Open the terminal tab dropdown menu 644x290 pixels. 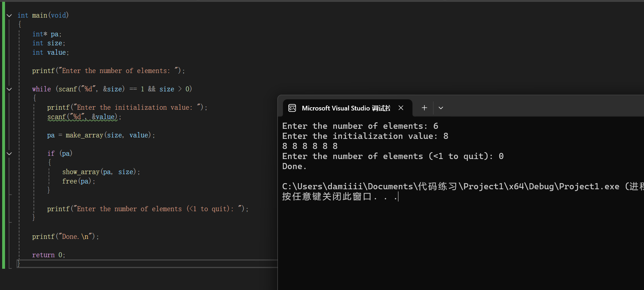[441, 108]
